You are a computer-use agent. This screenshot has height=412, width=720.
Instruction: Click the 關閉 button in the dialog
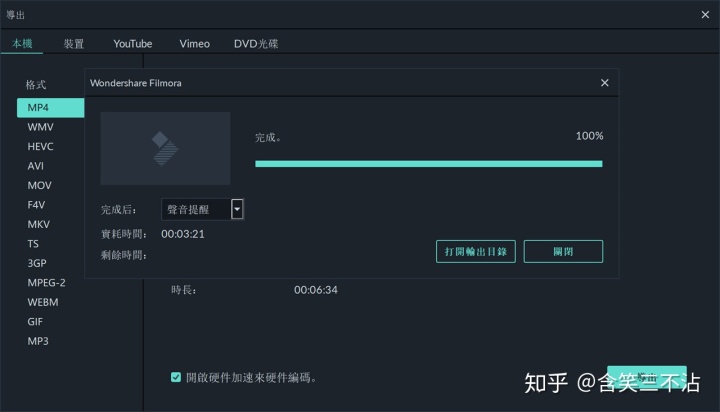tap(563, 252)
